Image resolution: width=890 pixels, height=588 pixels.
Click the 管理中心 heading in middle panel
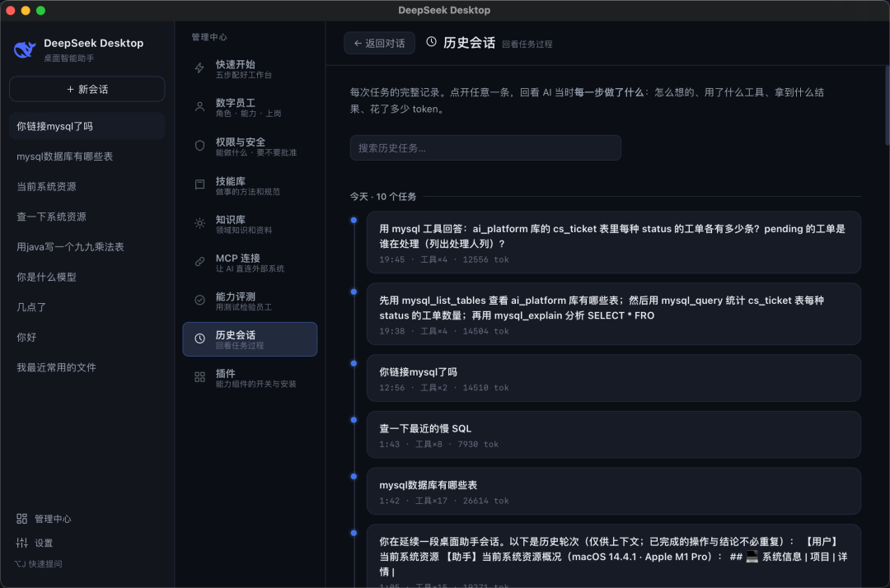point(208,37)
